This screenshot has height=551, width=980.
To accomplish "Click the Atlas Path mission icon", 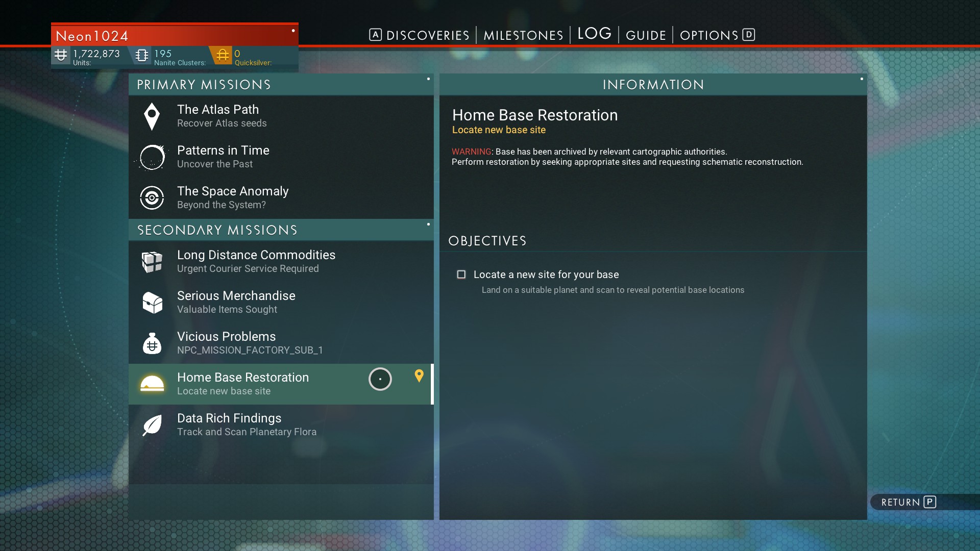I will coord(152,116).
